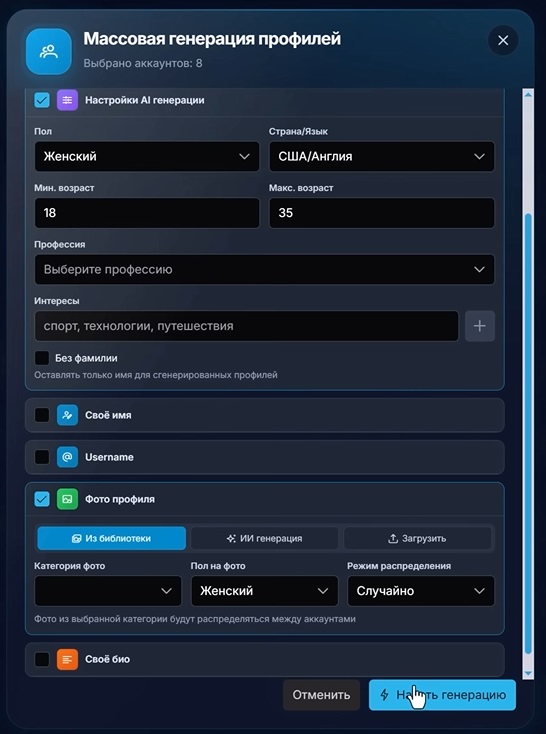Click the blue vertical scrollbar thumb
Image resolution: width=546 pixels, height=734 pixels.
click(528, 433)
